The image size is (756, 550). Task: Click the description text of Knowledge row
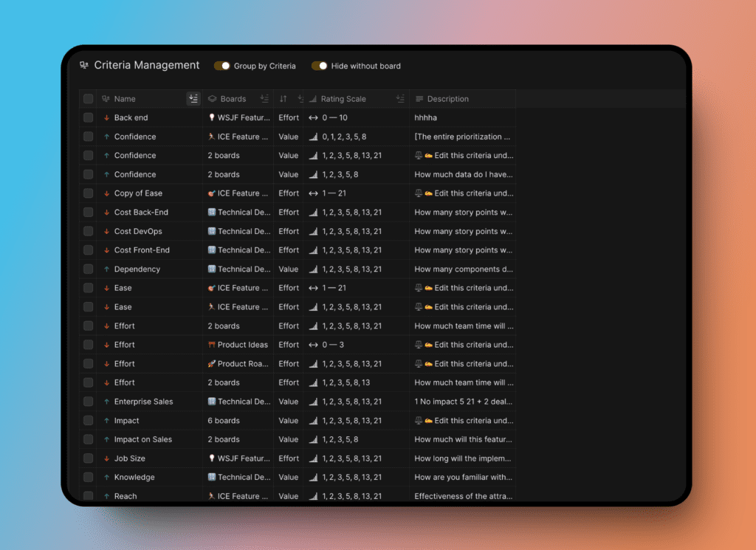click(x=463, y=478)
